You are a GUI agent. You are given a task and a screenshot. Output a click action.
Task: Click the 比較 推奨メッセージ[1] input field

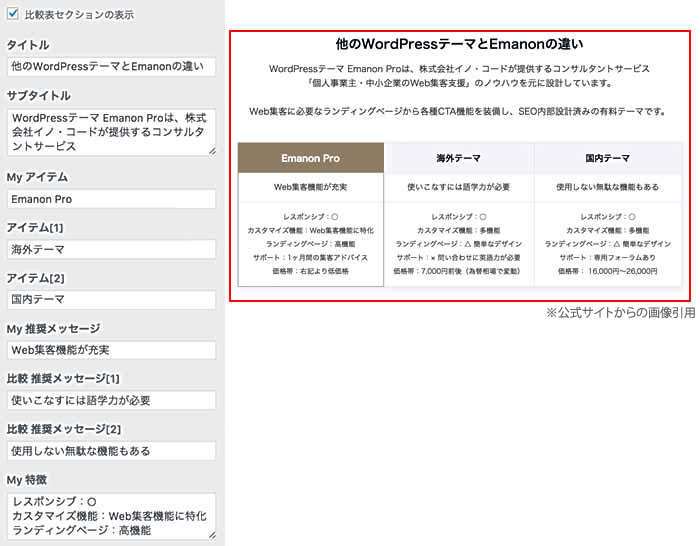pyautogui.click(x=111, y=400)
